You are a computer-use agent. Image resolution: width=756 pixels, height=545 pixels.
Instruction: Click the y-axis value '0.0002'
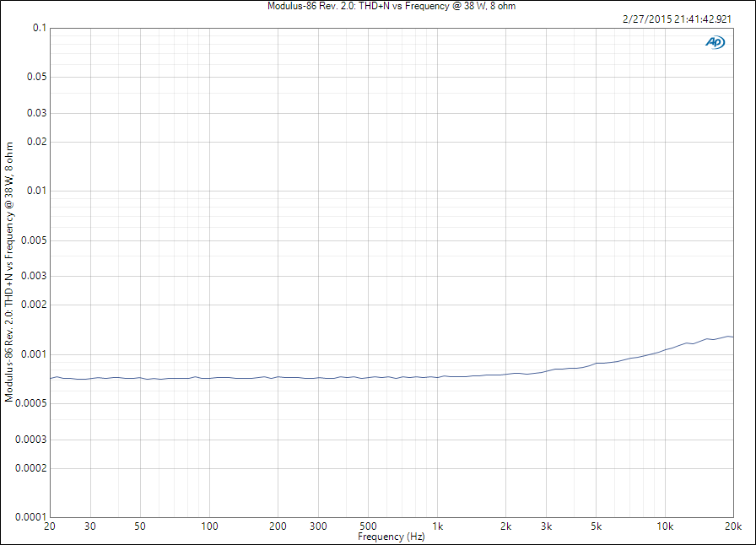click(x=31, y=468)
